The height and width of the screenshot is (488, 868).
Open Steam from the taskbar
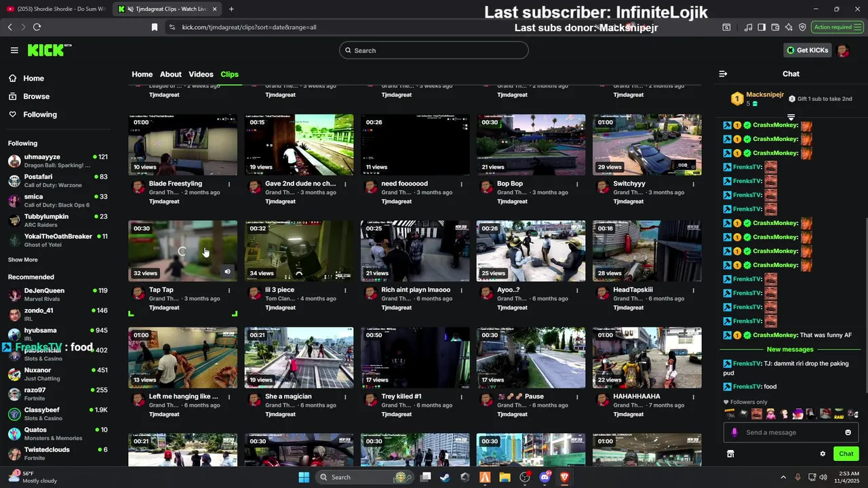[x=445, y=477]
